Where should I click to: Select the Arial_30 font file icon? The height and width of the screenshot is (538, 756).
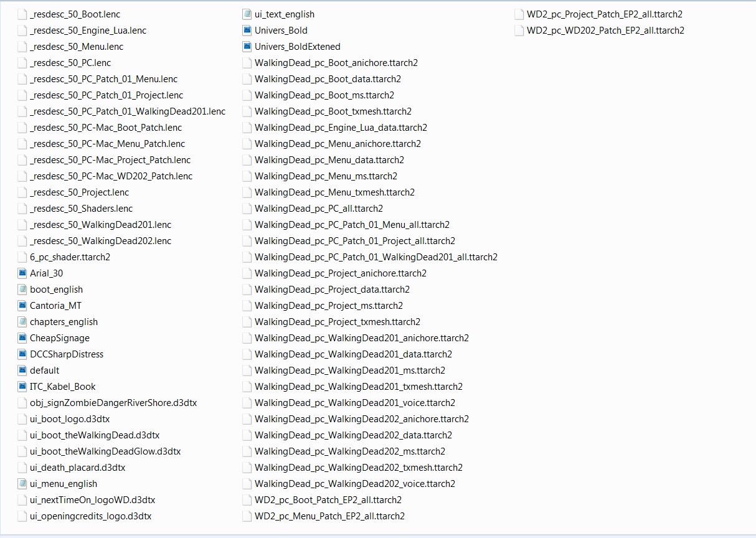click(x=22, y=273)
